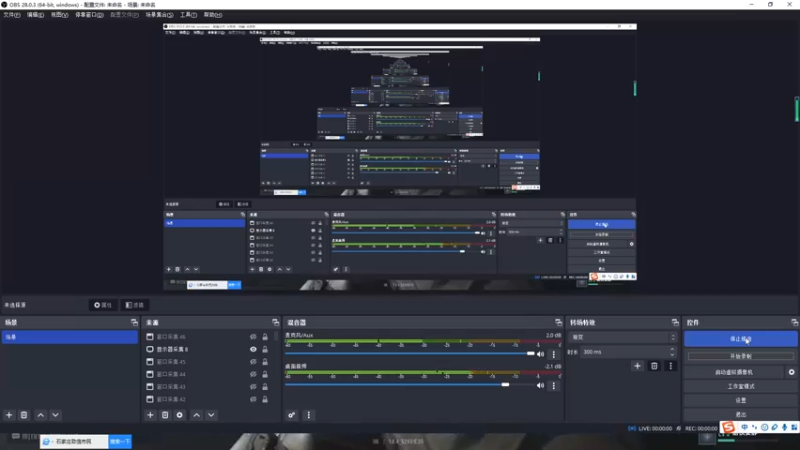Add a new source with the plus icon
The height and width of the screenshot is (450, 800).
[x=150, y=415]
